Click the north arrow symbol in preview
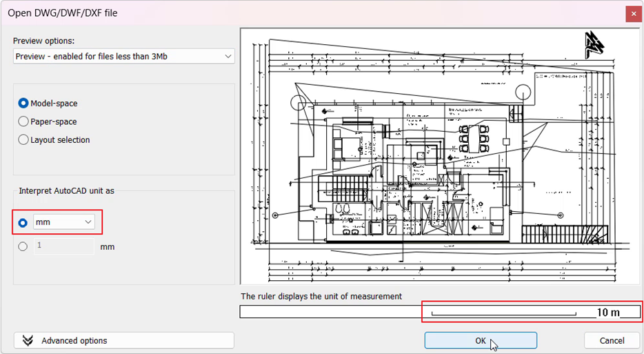Screen dimensions: 644x354 coord(594,44)
